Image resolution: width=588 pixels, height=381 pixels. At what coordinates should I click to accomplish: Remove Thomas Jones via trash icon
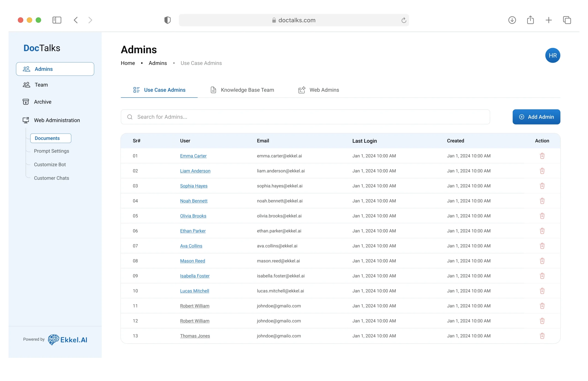pos(542,336)
